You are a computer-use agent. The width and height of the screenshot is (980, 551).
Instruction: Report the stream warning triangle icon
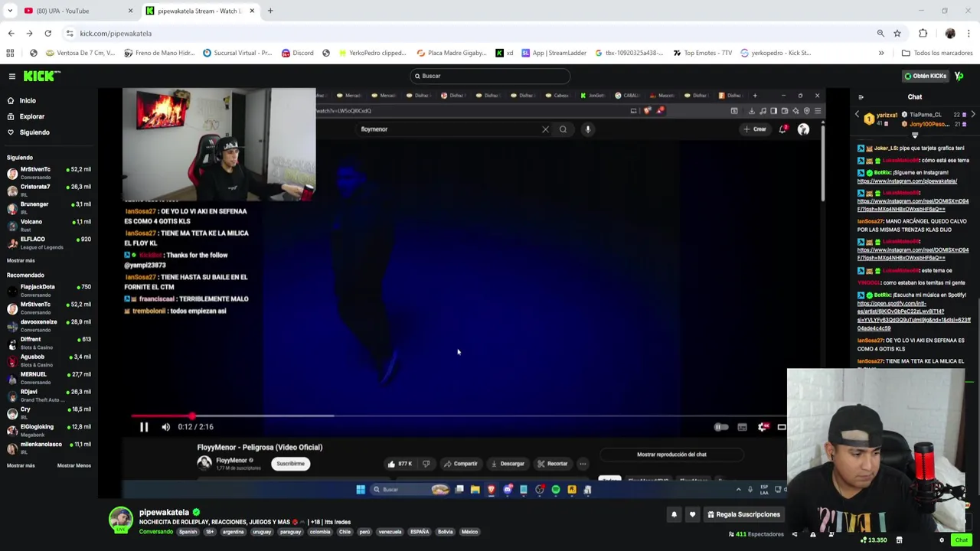[x=812, y=534]
